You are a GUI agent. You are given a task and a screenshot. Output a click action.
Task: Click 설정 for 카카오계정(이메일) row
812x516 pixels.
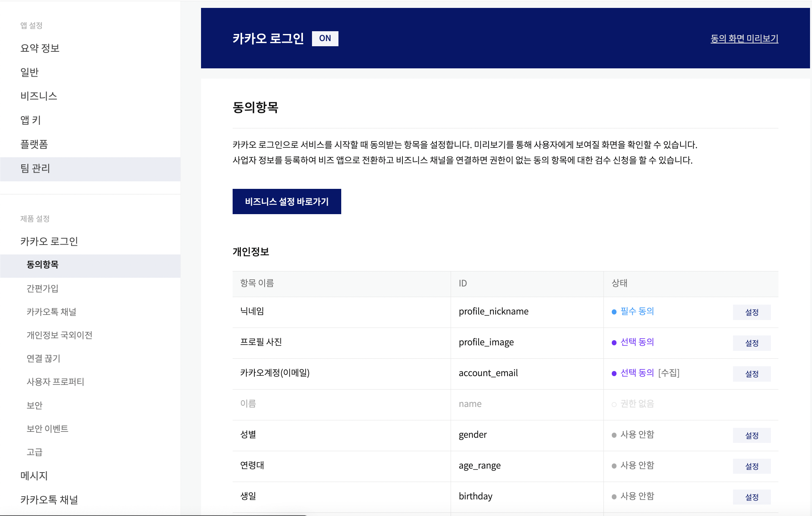752,374
